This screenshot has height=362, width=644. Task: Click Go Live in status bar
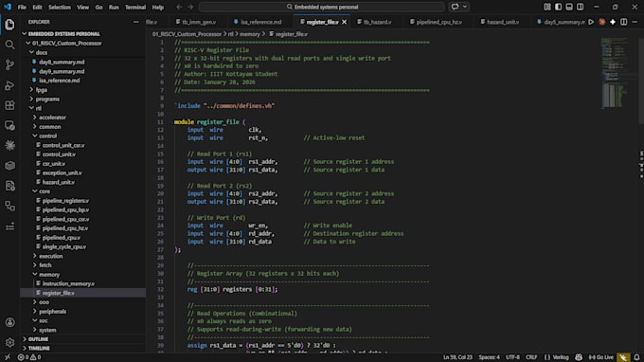[x=600, y=357]
